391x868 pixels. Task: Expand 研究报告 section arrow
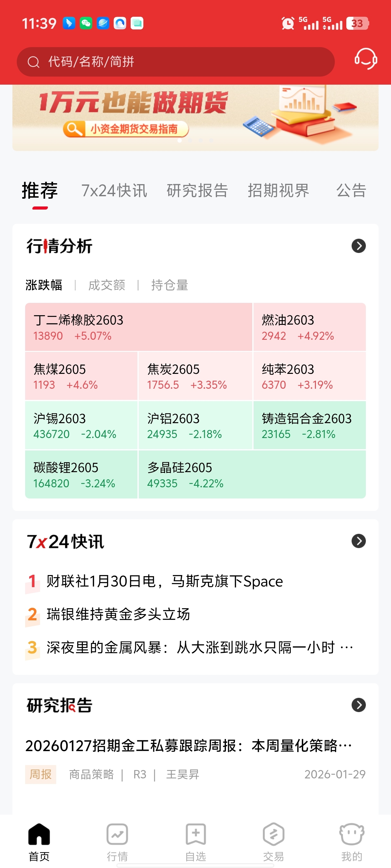click(359, 705)
